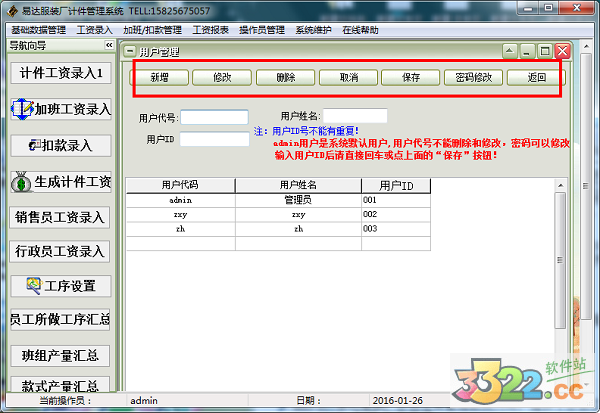Open 计件工资录入1 from navigation
The image size is (600, 413).
pyautogui.click(x=61, y=73)
